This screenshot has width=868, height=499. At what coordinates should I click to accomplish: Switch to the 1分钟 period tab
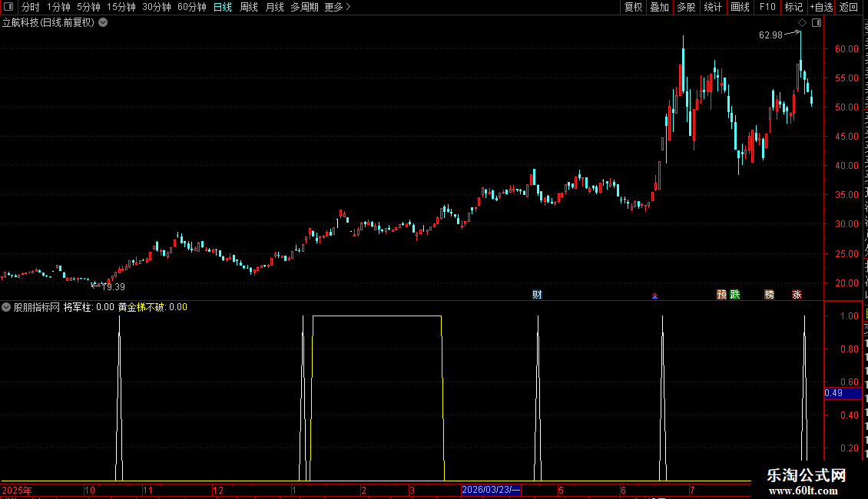(58, 7)
